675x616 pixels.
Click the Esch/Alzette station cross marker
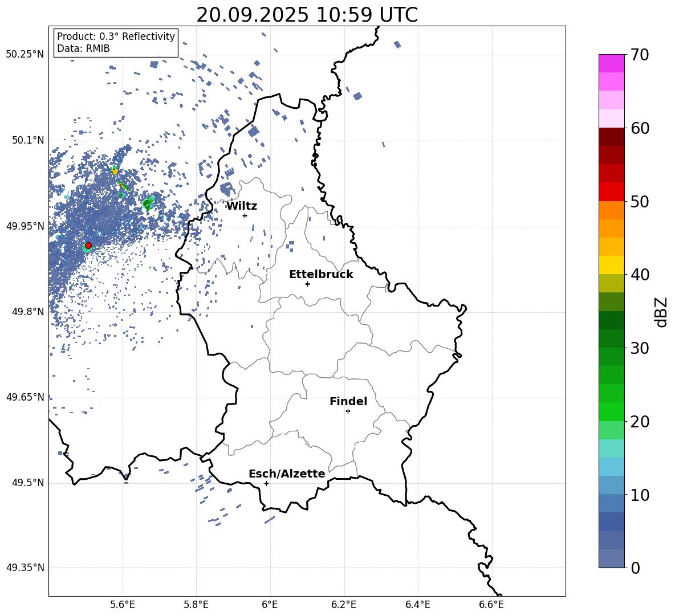tap(266, 483)
